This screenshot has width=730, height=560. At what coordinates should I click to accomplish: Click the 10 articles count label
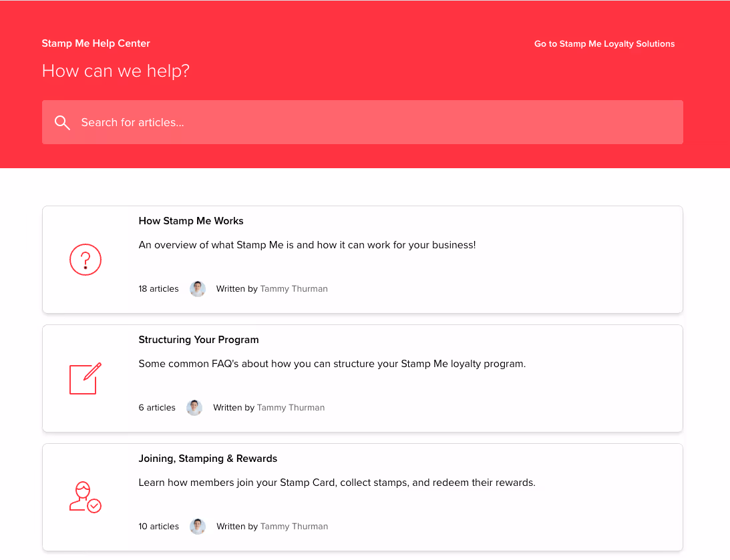pyautogui.click(x=158, y=526)
